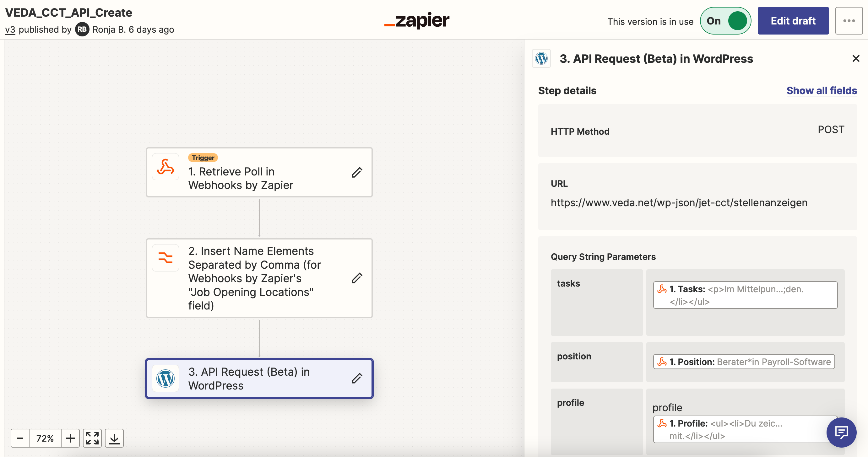This screenshot has height=457, width=868.
Task: Open the chat support bubble
Action: point(841,432)
